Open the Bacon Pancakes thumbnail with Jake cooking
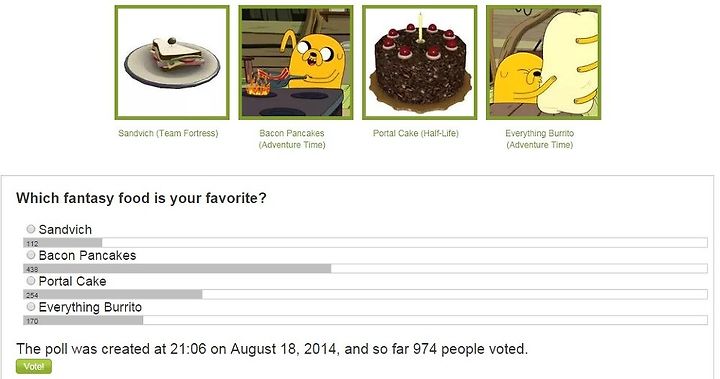The height and width of the screenshot is (379, 720). (x=296, y=62)
